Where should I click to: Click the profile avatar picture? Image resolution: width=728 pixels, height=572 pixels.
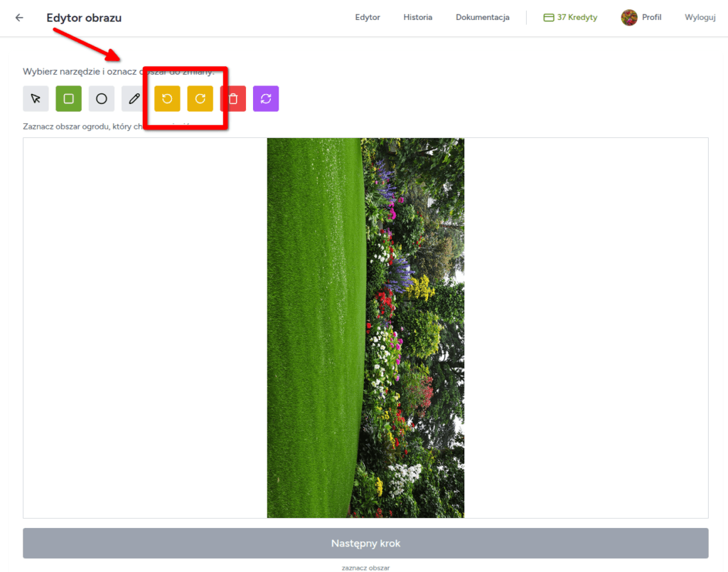629,18
